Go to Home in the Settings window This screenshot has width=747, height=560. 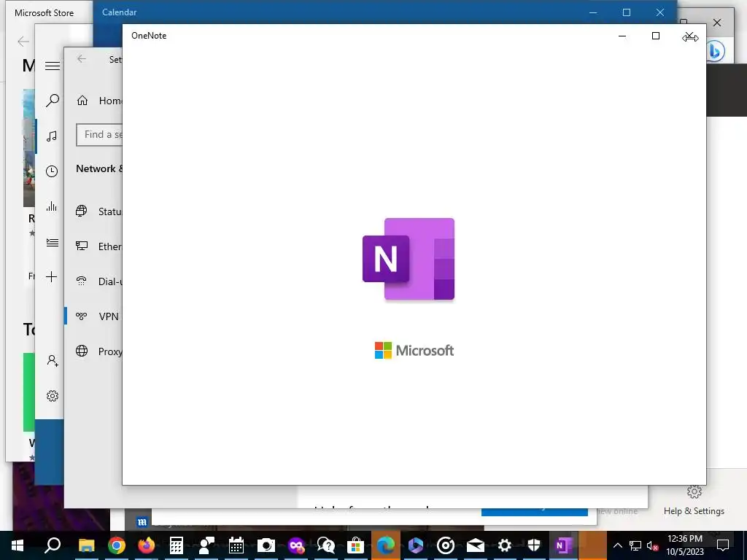pos(99,101)
